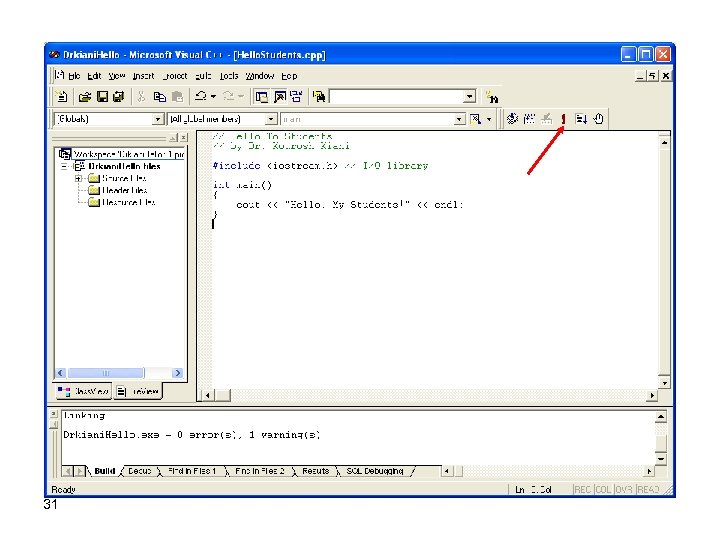
Task: Select the SQL Debugging output tab
Action: (x=375, y=471)
